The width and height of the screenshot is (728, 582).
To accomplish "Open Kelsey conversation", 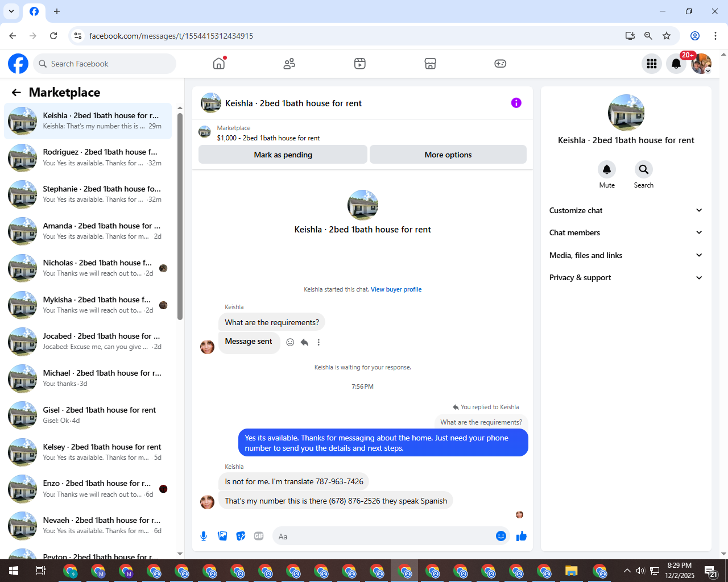I will coord(88,452).
